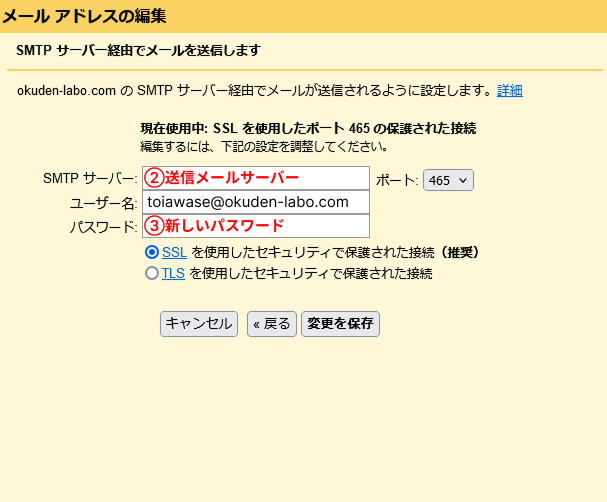Viewport: 607px width, 502px height.
Task: Select the TLS secured connection radio button
Action: point(152,273)
